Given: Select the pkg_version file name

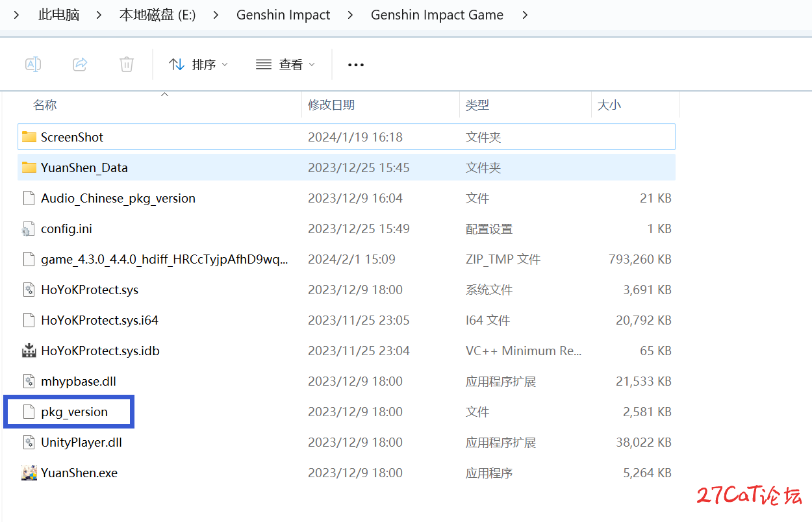Looking at the screenshot, I should click(75, 412).
